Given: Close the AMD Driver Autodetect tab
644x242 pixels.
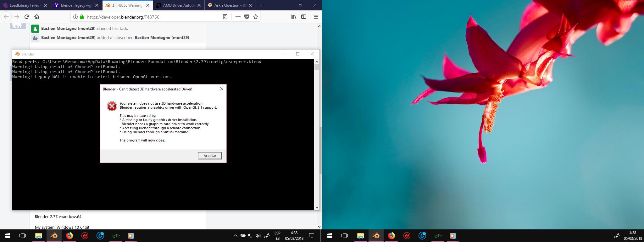Looking at the screenshot, I should 199,5.
